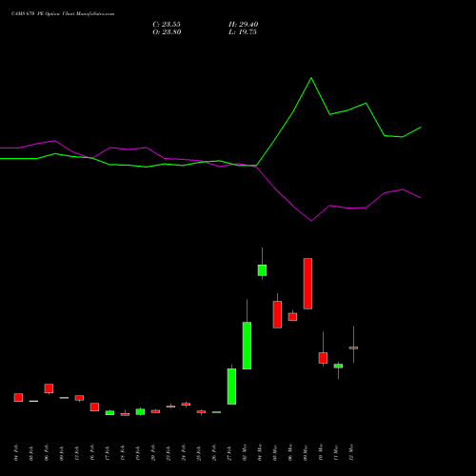The height and width of the screenshot is (476, 476).
Task: Click the open value O: 23.80
Action: (167, 32)
